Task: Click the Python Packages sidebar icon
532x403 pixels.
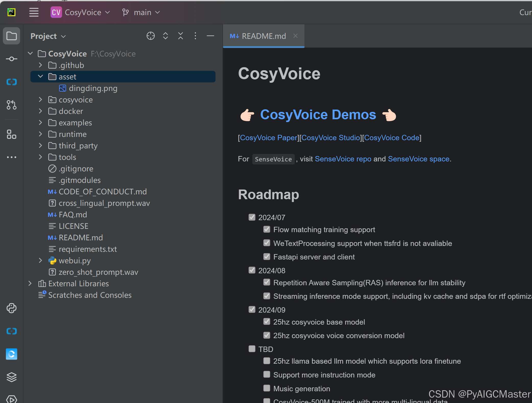Action: click(11, 377)
